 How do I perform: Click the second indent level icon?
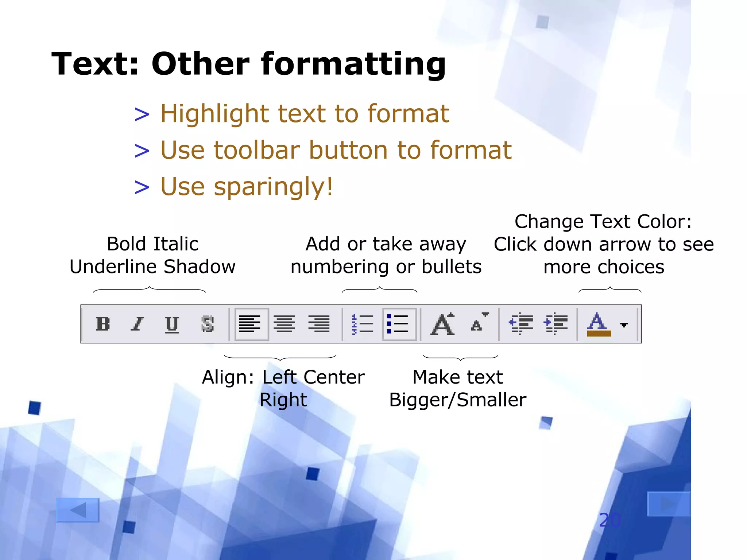click(555, 324)
